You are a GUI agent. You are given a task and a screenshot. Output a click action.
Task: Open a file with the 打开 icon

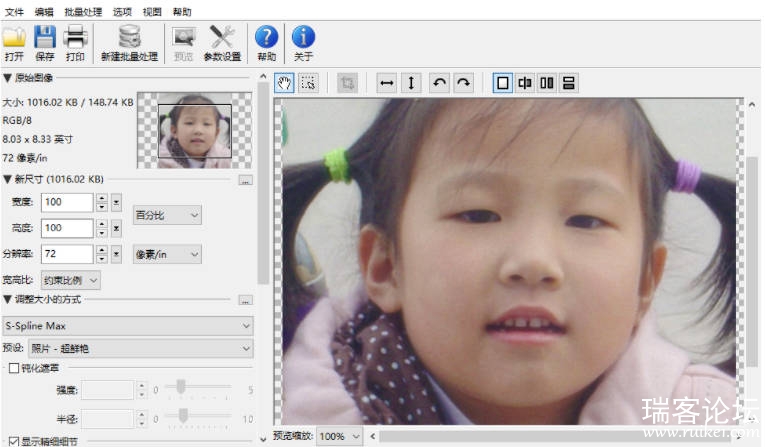pos(14,43)
